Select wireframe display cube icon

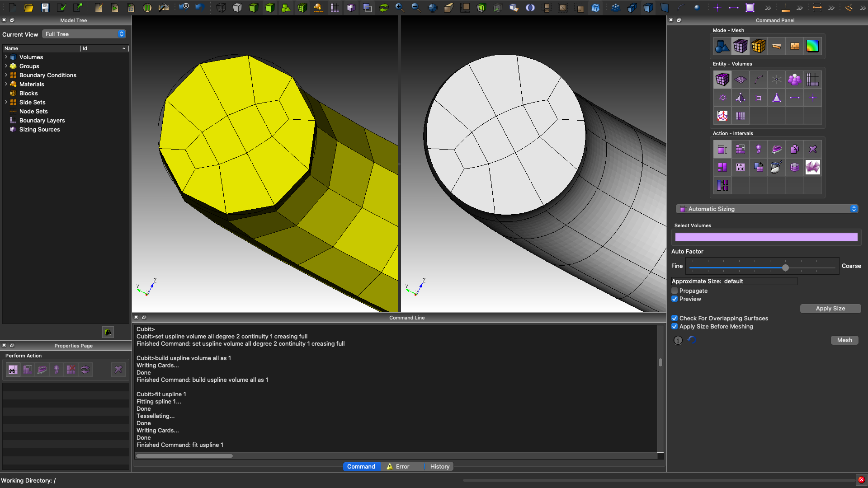coord(221,8)
